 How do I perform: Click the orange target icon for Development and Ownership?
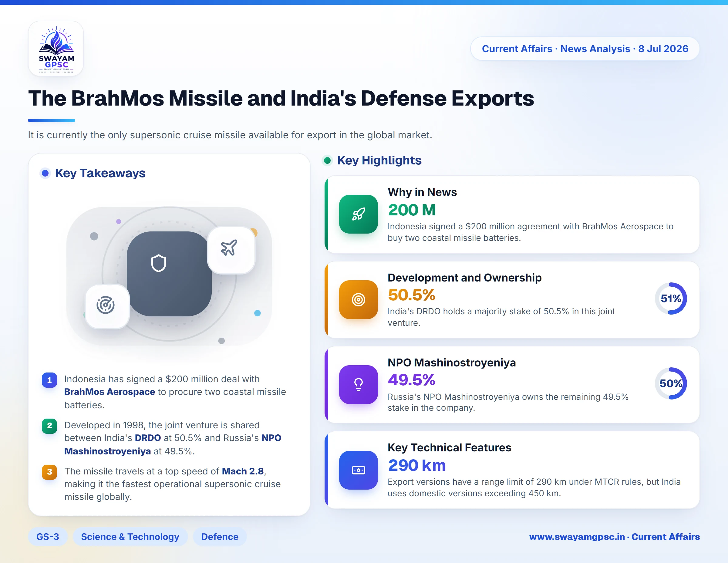(358, 299)
